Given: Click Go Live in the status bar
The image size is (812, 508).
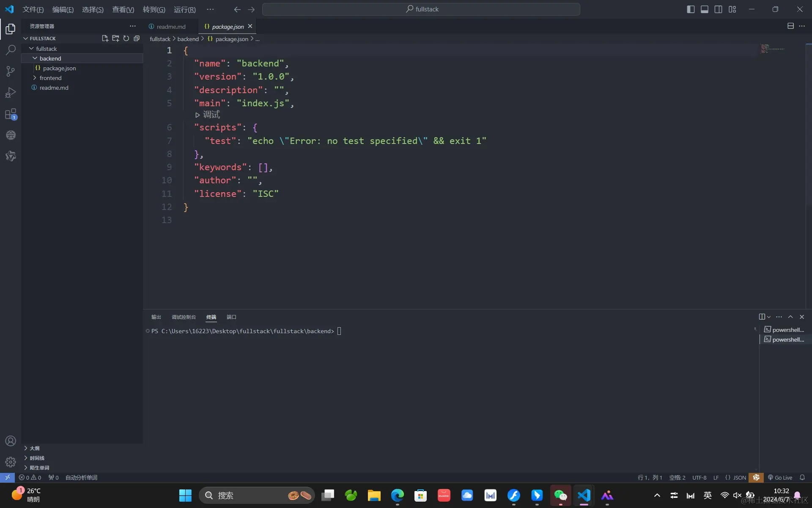Looking at the screenshot, I should [x=780, y=478].
